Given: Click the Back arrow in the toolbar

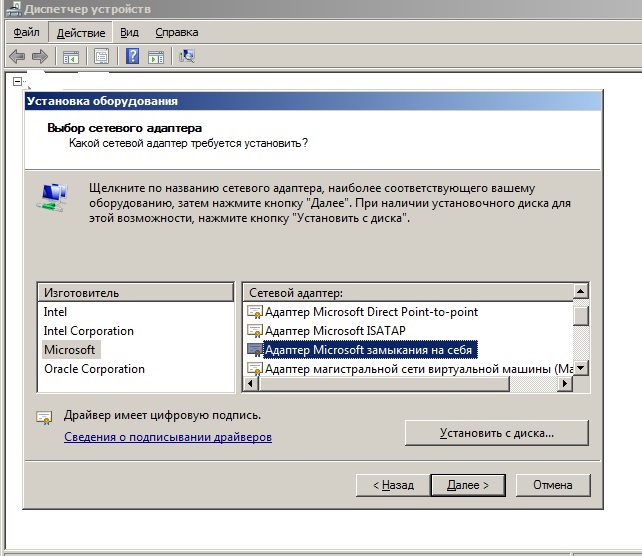Looking at the screenshot, I should click(17, 56).
